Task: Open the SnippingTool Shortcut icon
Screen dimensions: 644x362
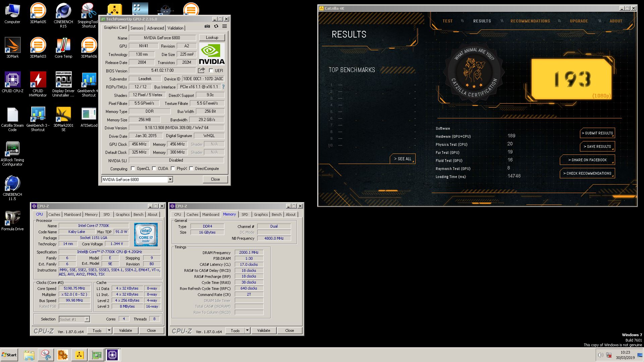Action: pyautogui.click(x=89, y=15)
